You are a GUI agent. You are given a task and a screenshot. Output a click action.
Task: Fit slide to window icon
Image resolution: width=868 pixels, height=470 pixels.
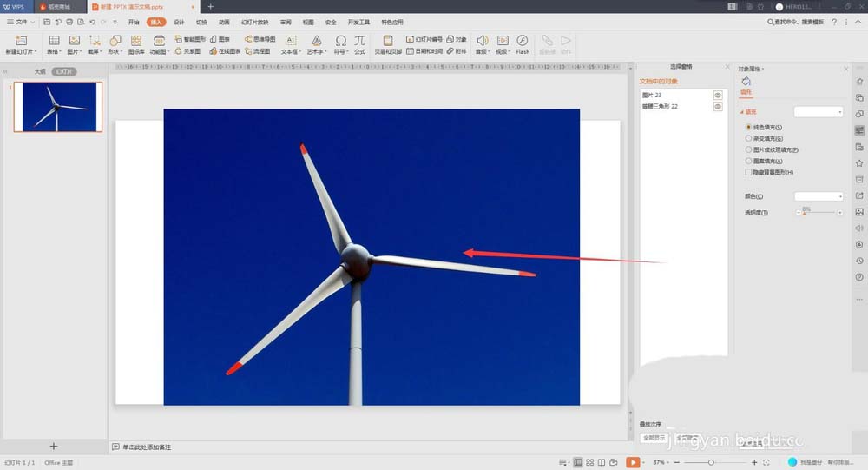[766, 462]
